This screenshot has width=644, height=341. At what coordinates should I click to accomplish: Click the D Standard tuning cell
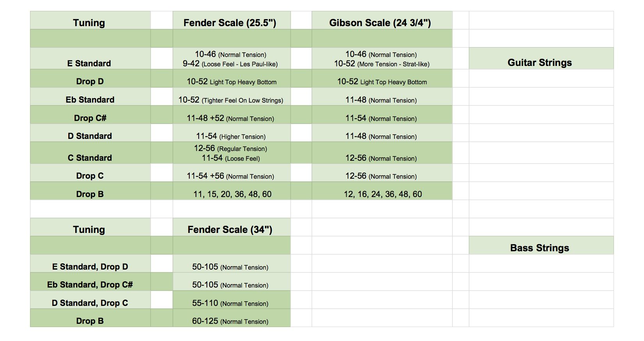coord(90,133)
